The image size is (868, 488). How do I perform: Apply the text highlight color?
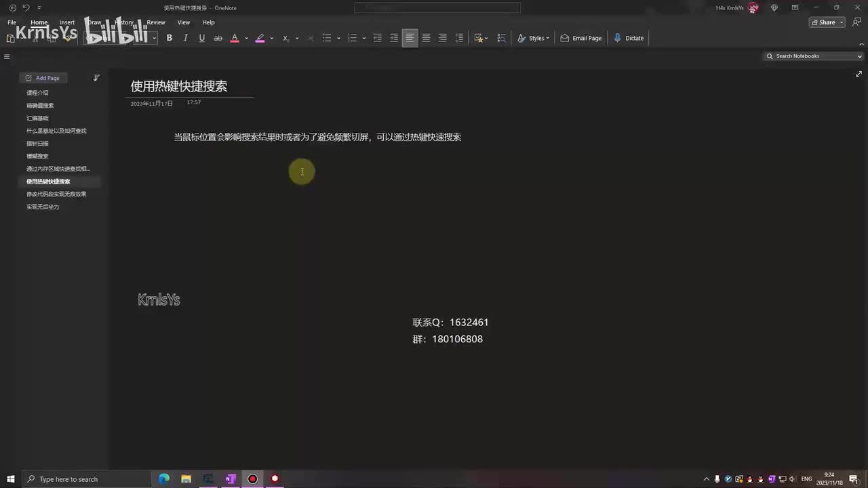260,38
